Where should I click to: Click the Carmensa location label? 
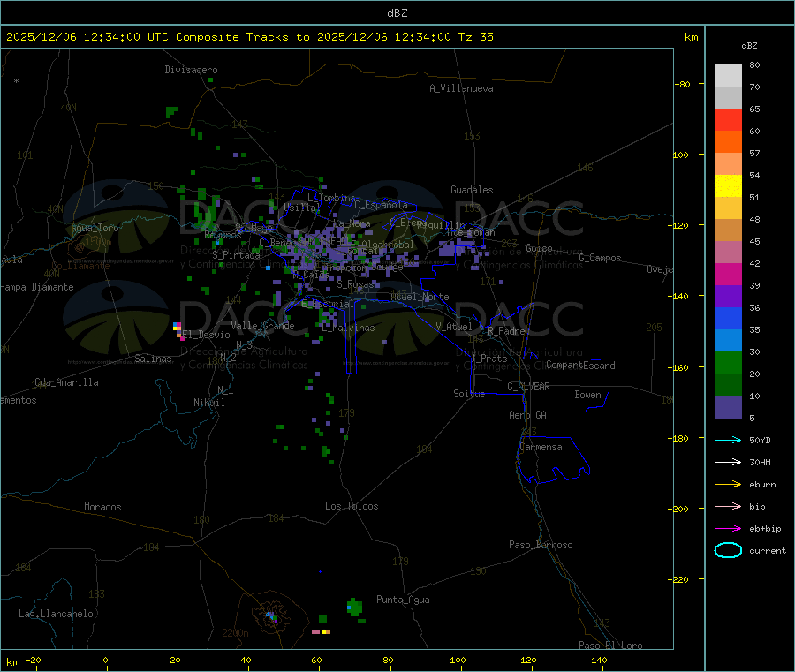coord(541,447)
